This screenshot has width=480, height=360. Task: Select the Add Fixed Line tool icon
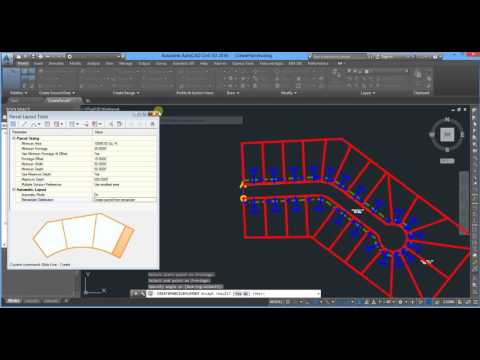coord(24,124)
